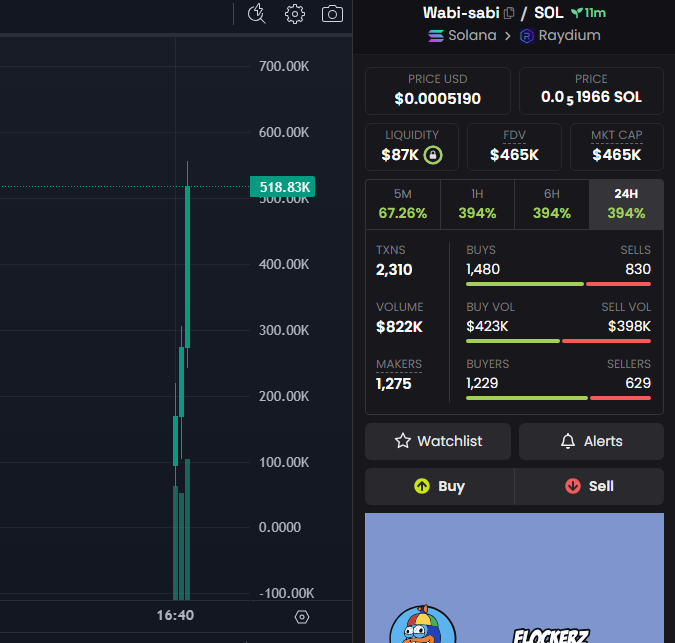Screen dimensions: 675x643
Task: Click the Buy button
Action: [x=440, y=486]
